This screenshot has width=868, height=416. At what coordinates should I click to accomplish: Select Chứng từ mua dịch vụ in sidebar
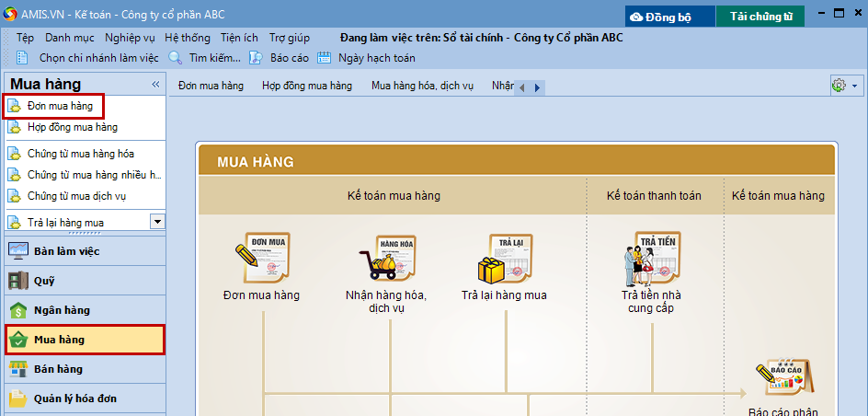tap(76, 196)
